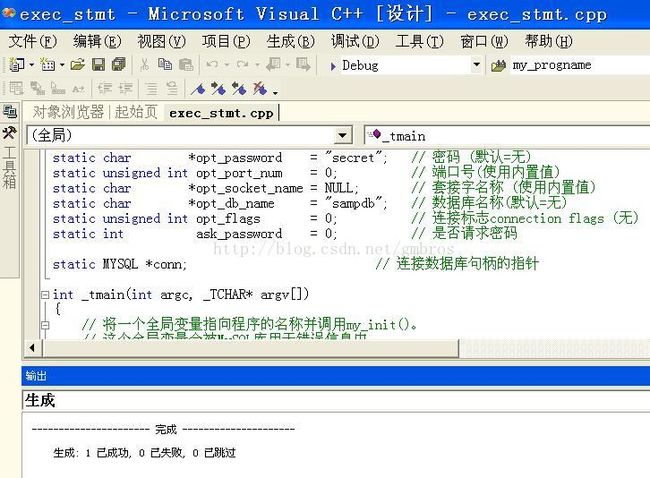Open the Debug configuration dropdown arrow
The image size is (650, 478).
click(476, 65)
